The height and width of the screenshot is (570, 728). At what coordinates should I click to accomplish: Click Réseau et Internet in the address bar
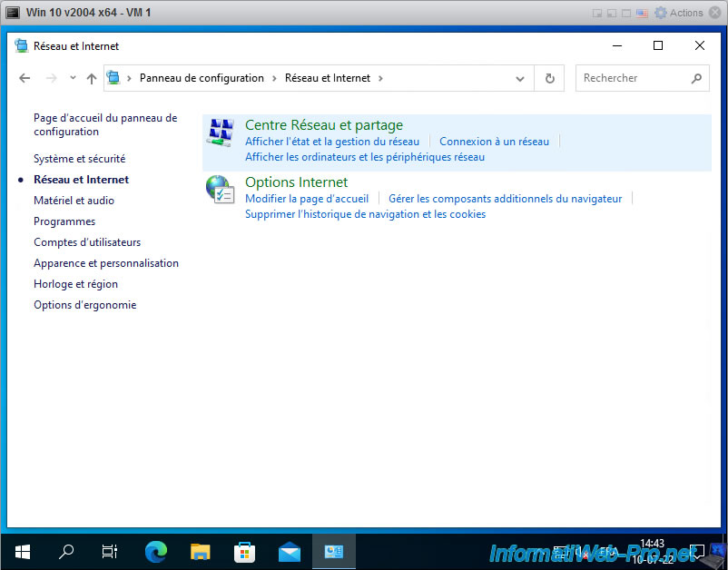[328, 78]
